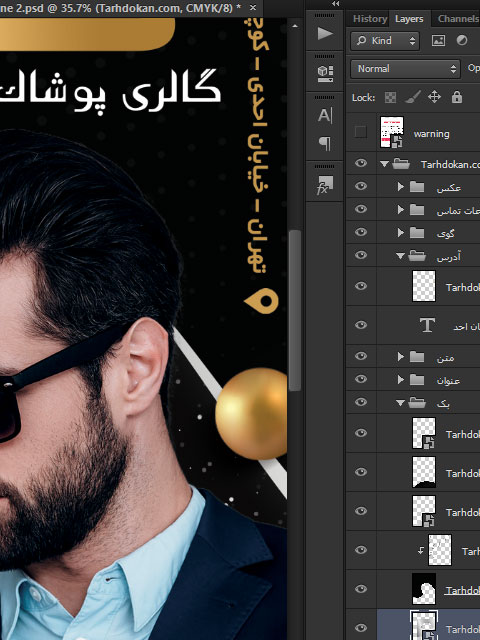Screen dimensions: 480x640
Task: Expand the متن group
Action: click(400, 356)
